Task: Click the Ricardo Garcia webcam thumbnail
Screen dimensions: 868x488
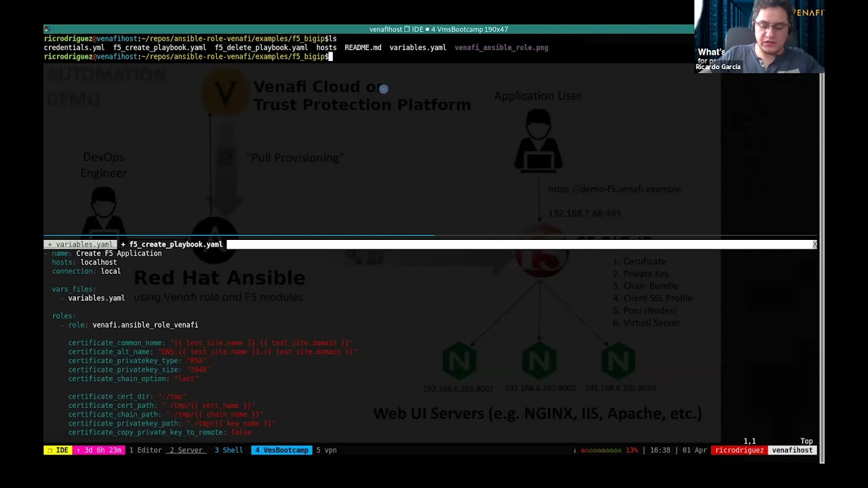Action: point(759,36)
